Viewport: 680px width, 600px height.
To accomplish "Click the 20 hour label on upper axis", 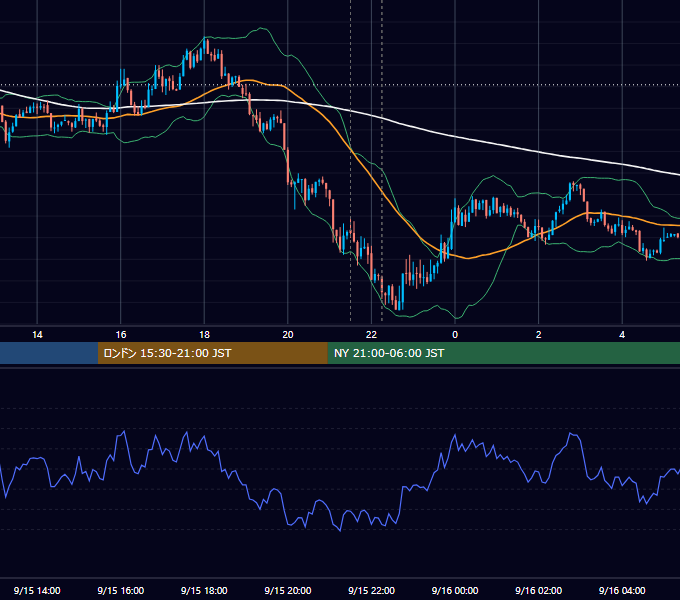I will pos(288,335).
